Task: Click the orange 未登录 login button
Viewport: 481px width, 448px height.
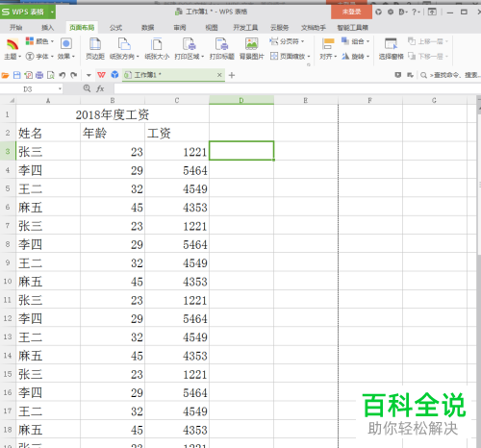Action: (x=351, y=12)
